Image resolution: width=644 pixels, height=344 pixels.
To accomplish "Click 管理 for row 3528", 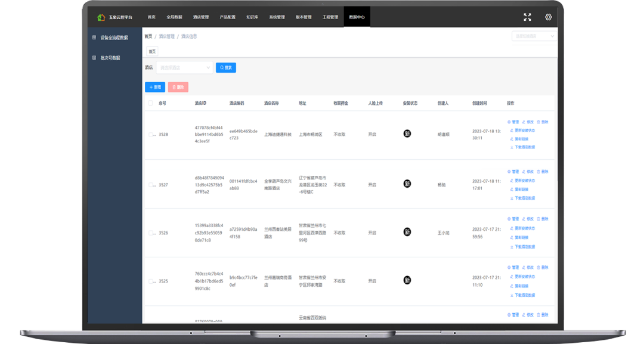I will 513,122.
